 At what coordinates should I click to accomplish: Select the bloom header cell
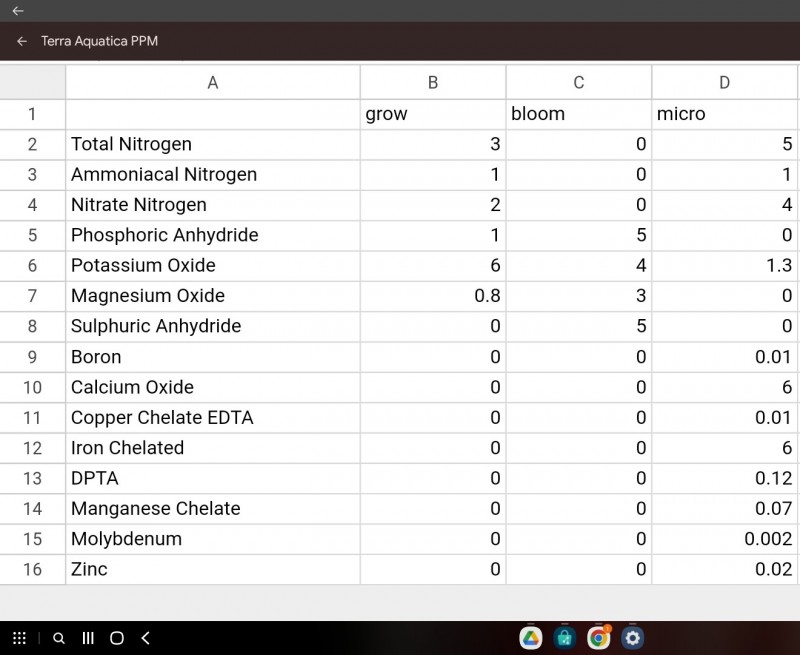[578, 114]
